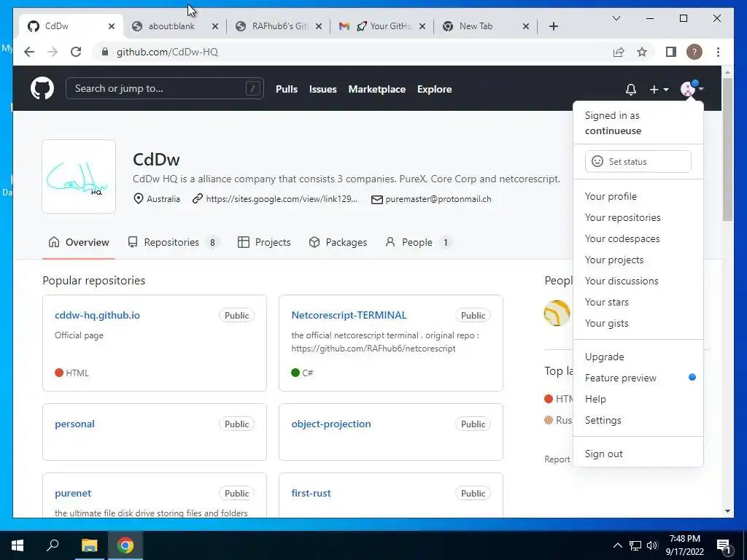
Task: Select the Overview tab
Action: [x=79, y=242]
